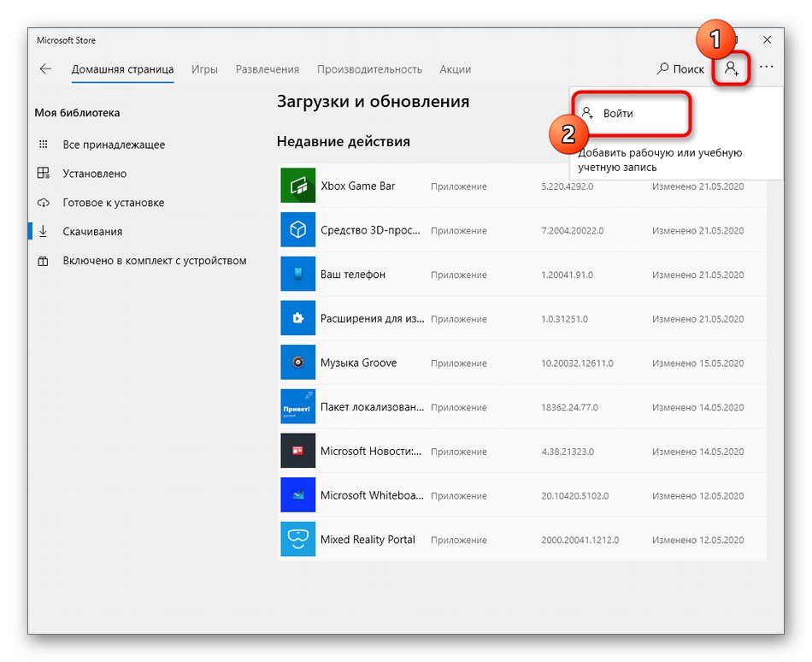812x662 pixels.
Task: Open the account sign-in icon
Action: click(732, 68)
